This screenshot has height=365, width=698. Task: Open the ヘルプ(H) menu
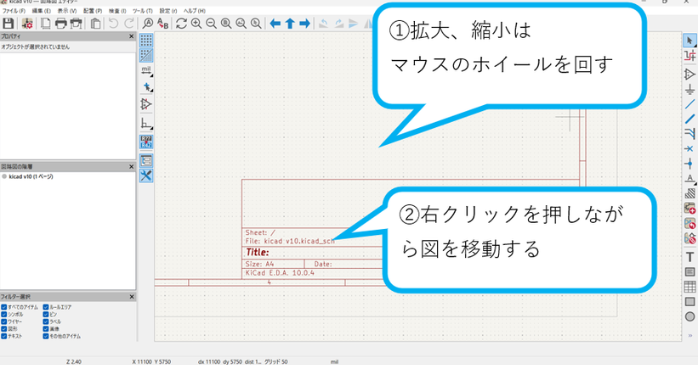click(x=195, y=11)
